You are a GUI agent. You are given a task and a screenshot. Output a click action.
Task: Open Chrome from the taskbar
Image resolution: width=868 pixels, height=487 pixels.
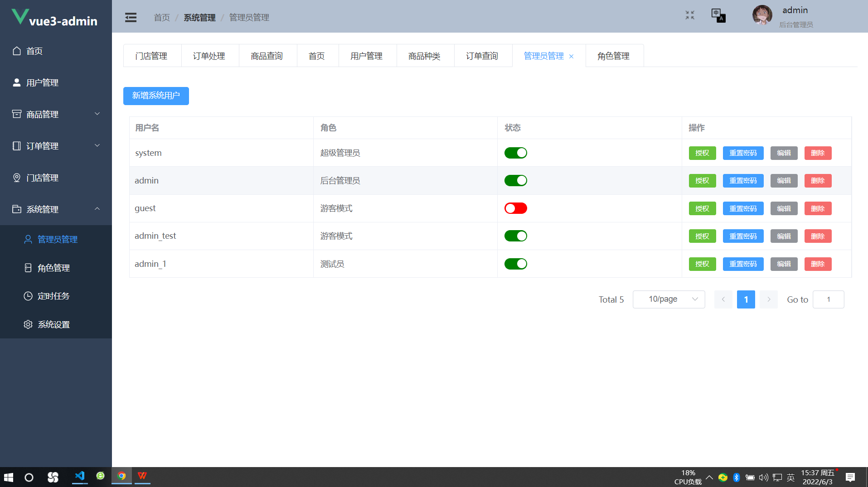121,476
